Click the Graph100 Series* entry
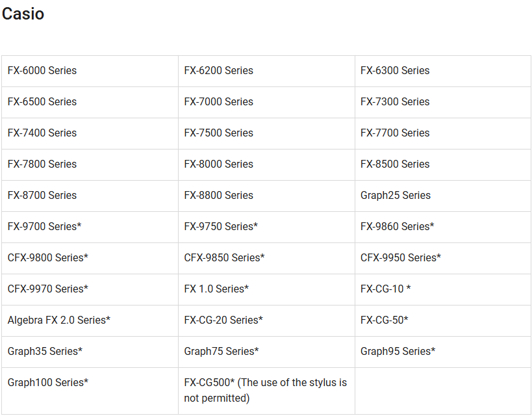The image size is (532, 416). point(48,383)
